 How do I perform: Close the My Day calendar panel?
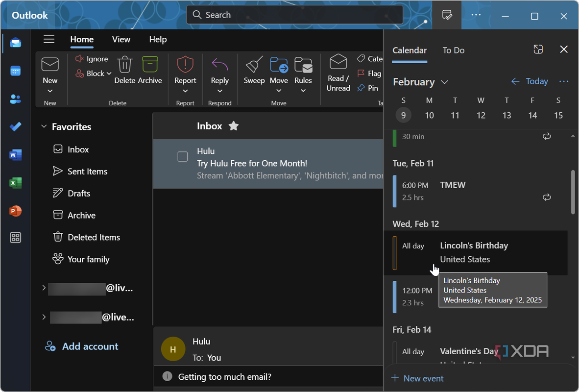[563, 49]
